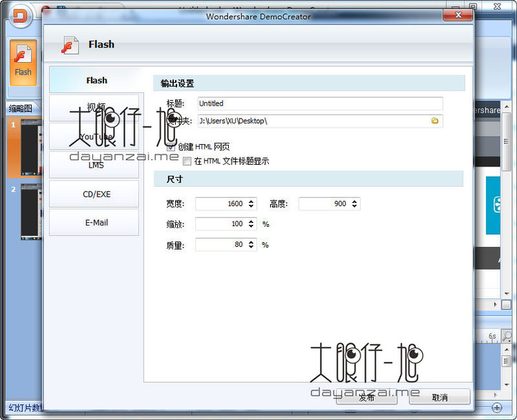Screen dimensions: 517x420
Task: Close the Wondershare DemoCreator dialog
Action: (458, 15)
